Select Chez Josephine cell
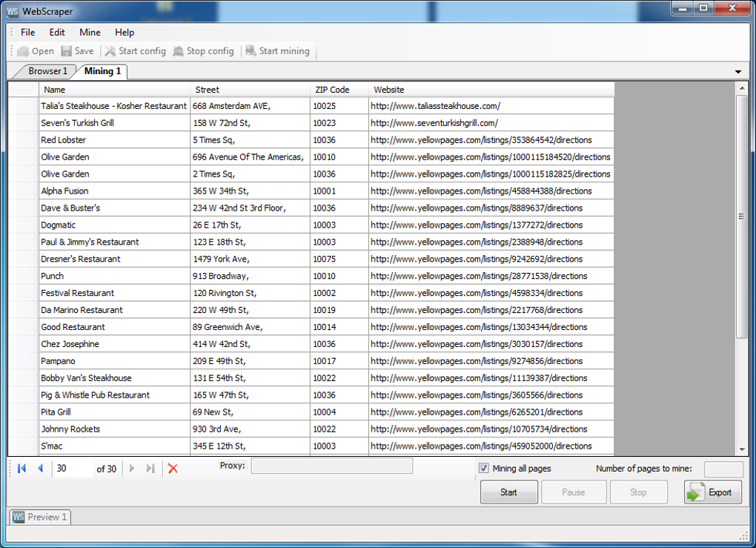The image size is (756, 548). [x=114, y=344]
